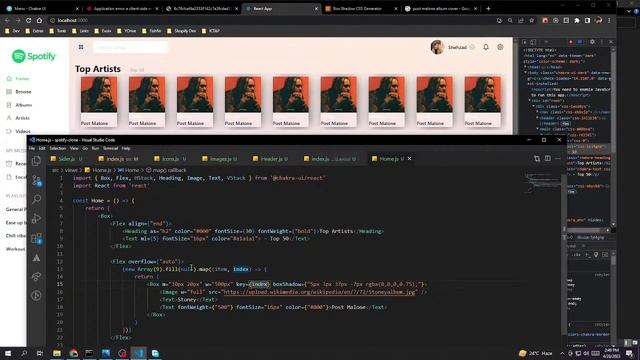The height and width of the screenshot is (360, 640).
Task: Open VS Code File menu
Action: click(32, 148)
